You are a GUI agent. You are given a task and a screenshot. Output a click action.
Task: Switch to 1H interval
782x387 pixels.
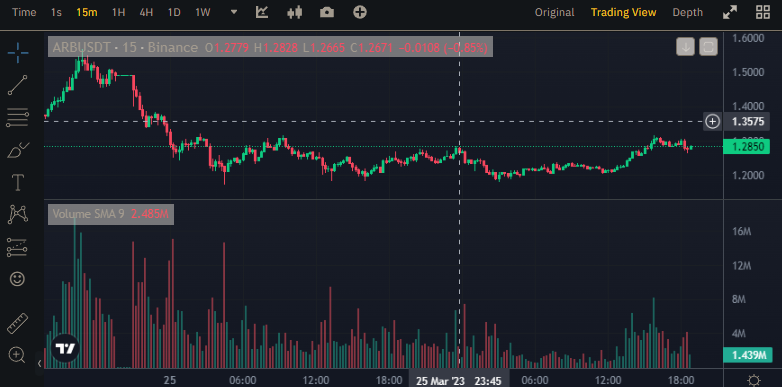[x=118, y=12]
